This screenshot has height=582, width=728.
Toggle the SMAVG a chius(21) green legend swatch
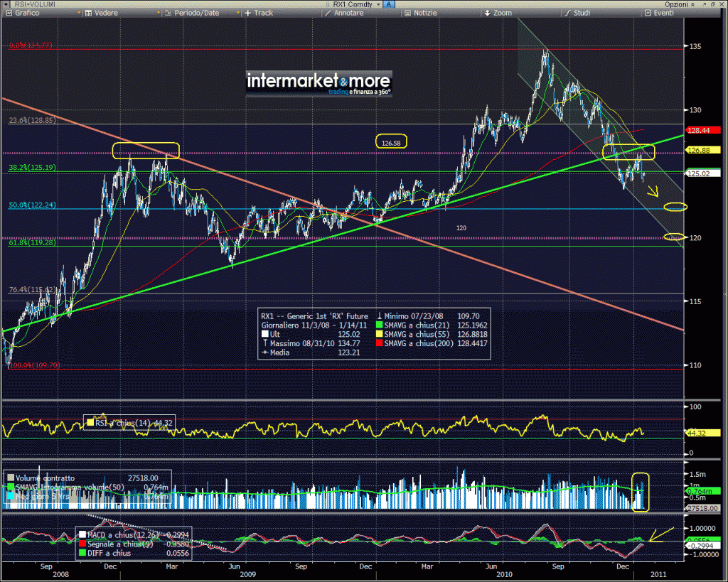pos(379,325)
